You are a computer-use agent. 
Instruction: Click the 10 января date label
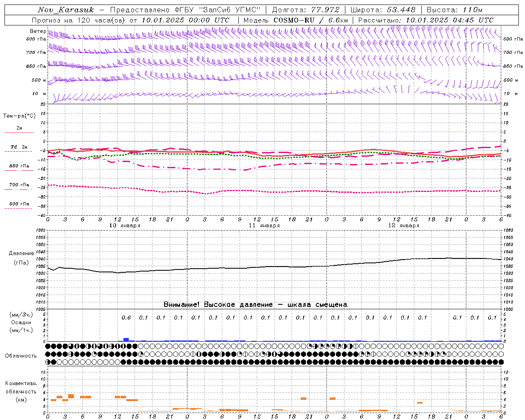(x=125, y=226)
